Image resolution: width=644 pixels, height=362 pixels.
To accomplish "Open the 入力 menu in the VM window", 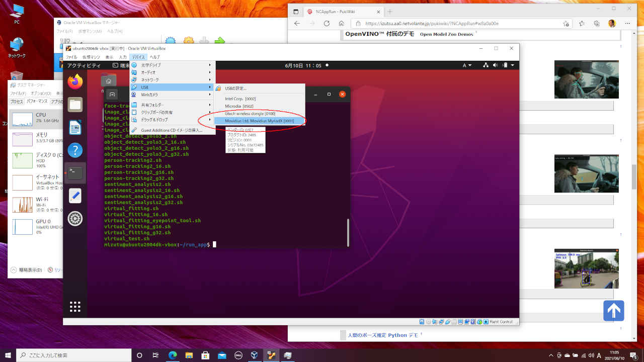I will point(123,57).
